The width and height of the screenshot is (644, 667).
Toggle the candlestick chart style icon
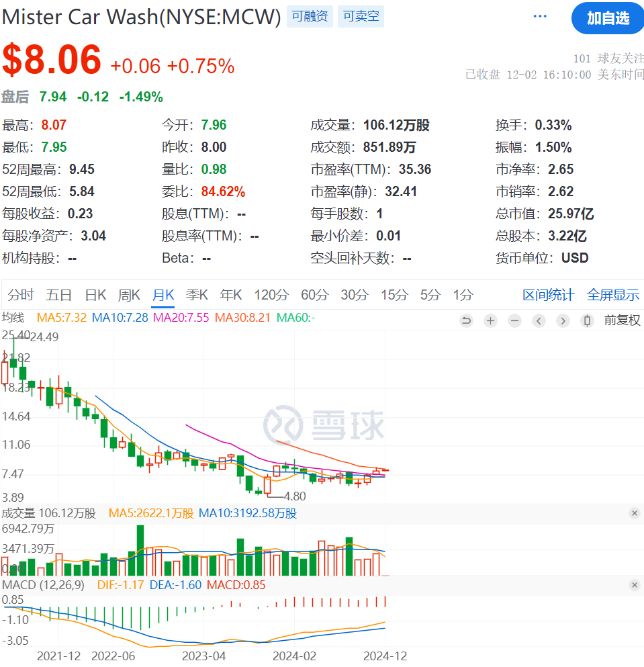[587, 320]
